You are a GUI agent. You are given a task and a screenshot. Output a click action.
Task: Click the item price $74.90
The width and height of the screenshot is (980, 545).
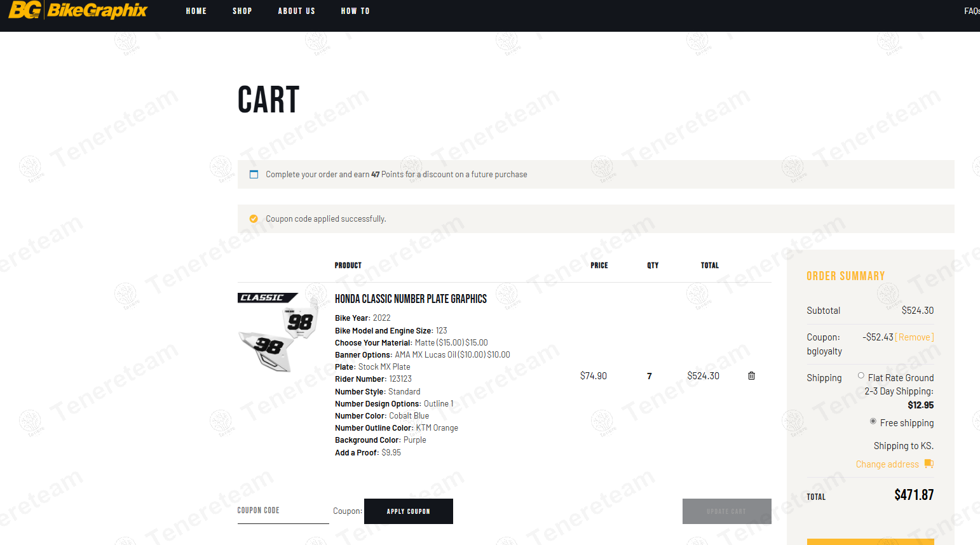[594, 376]
